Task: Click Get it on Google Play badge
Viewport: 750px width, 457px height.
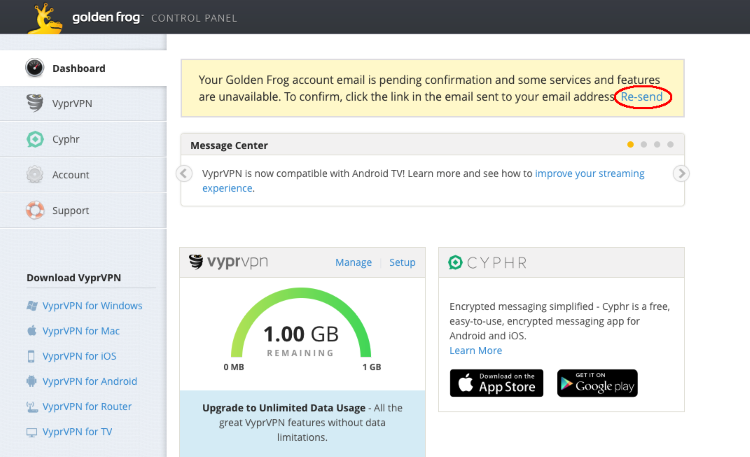Action: click(x=597, y=383)
